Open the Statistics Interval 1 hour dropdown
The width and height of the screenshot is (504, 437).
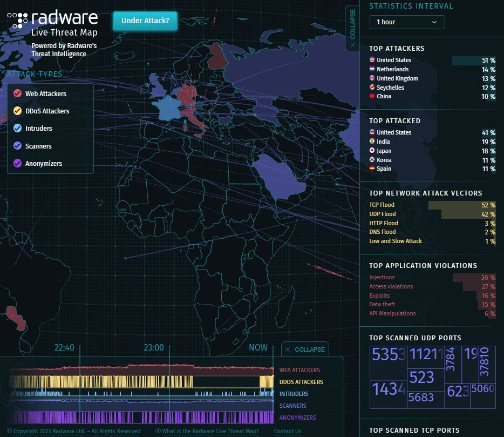[407, 22]
